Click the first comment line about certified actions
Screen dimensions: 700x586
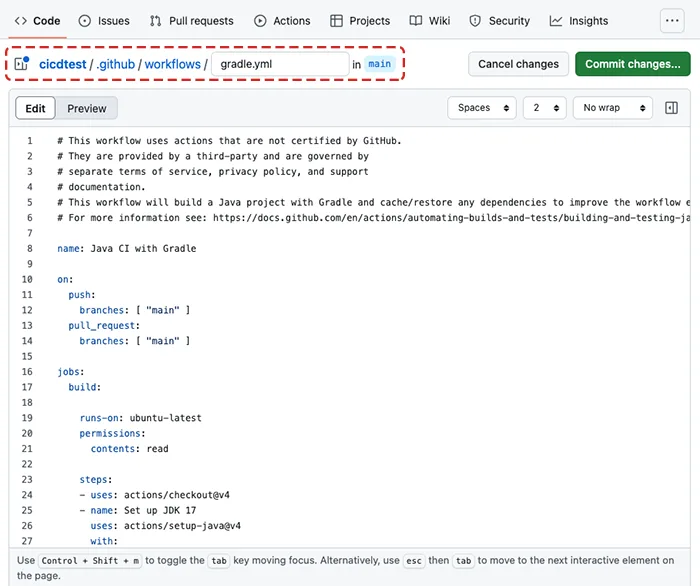tap(229, 141)
